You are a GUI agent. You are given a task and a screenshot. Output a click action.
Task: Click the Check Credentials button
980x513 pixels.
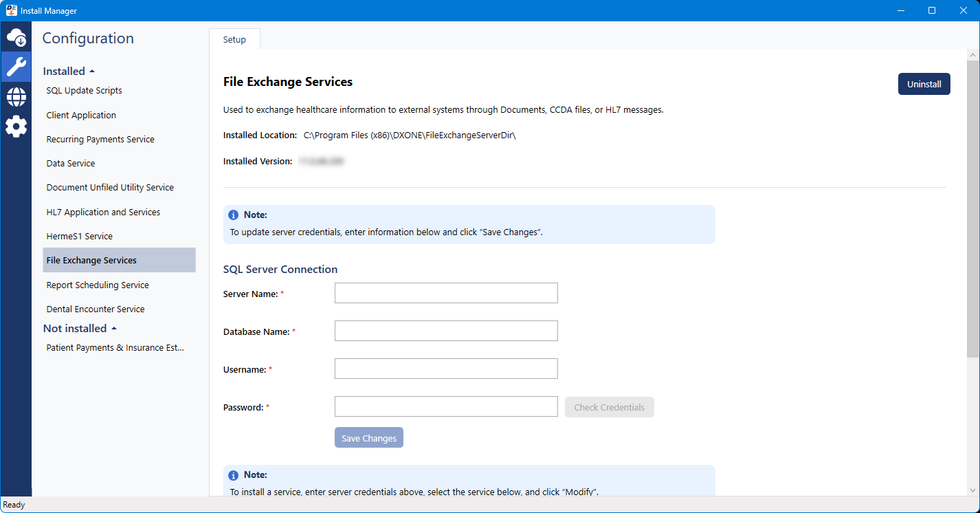(609, 407)
